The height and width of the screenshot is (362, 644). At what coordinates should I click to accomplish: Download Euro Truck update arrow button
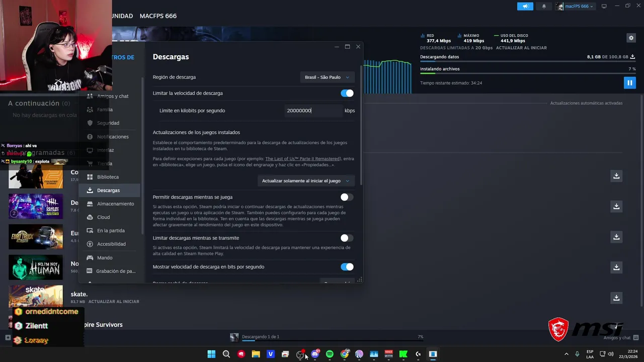click(x=616, y=237)
